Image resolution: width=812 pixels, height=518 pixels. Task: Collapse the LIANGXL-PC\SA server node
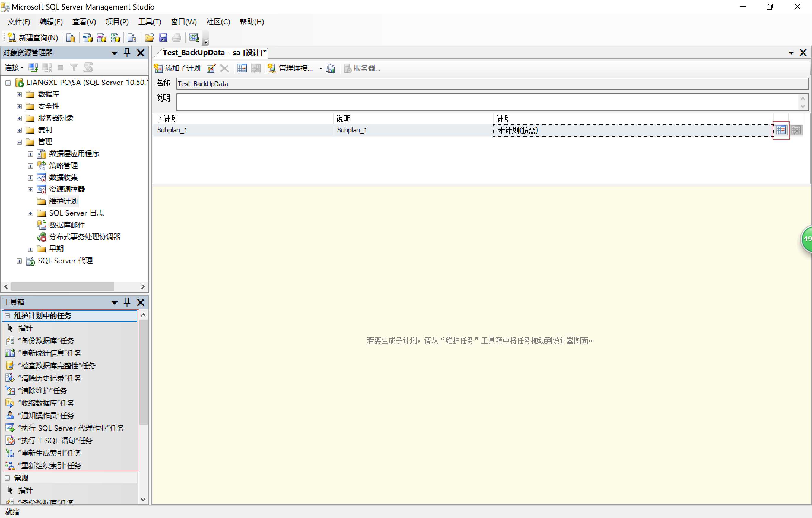point(8,83)
